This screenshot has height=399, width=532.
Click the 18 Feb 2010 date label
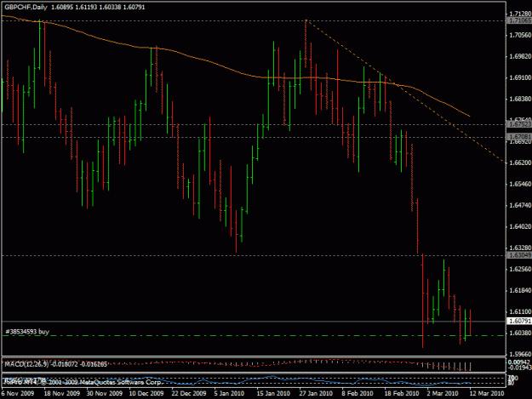tap(402, 393)
